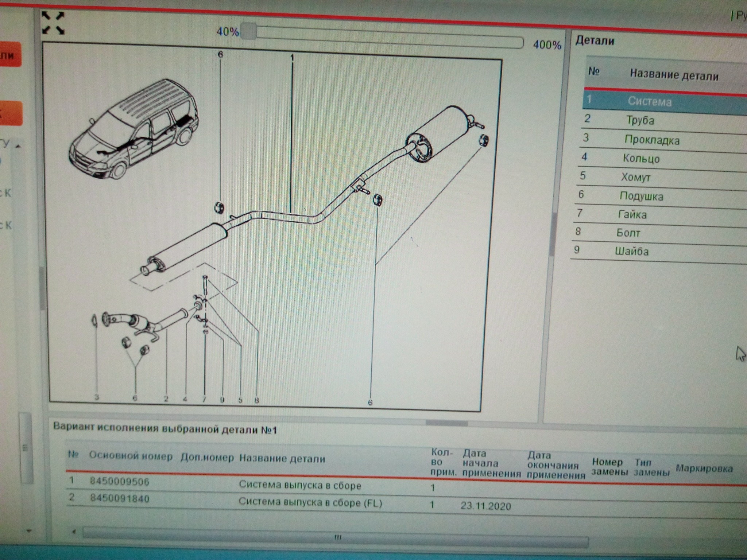Select part row 9 Шайба
Viewport: 747px width, 560px height.
coord(631,251)
